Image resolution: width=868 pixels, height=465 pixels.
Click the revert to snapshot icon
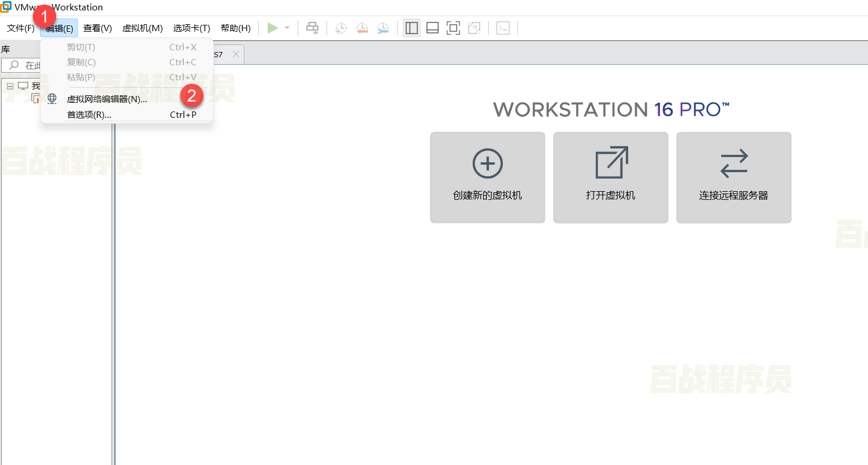[x=362, y=28]
